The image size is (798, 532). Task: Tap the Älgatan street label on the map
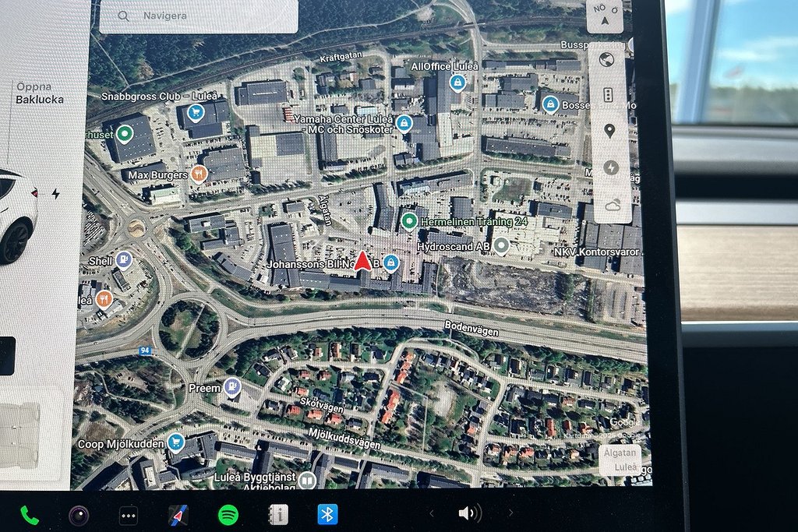[x=325, y=210]
